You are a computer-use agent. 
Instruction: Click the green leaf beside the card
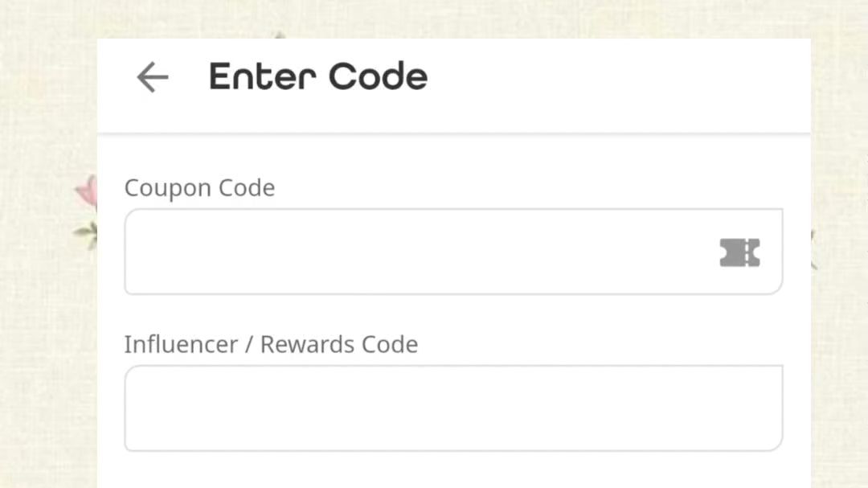point(86,232)
